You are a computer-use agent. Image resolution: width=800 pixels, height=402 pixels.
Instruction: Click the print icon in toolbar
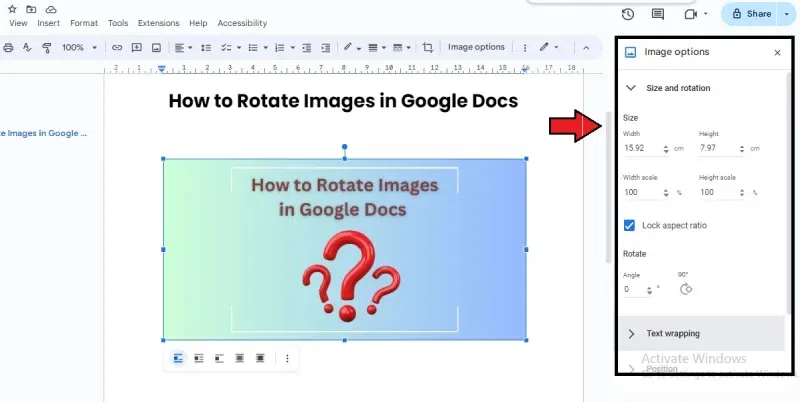pos(8,47)
